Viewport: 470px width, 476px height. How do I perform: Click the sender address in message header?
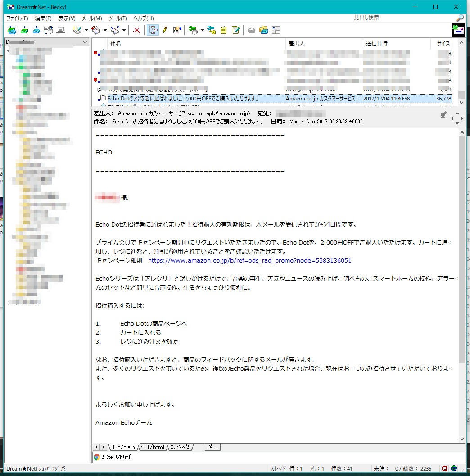tap(184, 113)
